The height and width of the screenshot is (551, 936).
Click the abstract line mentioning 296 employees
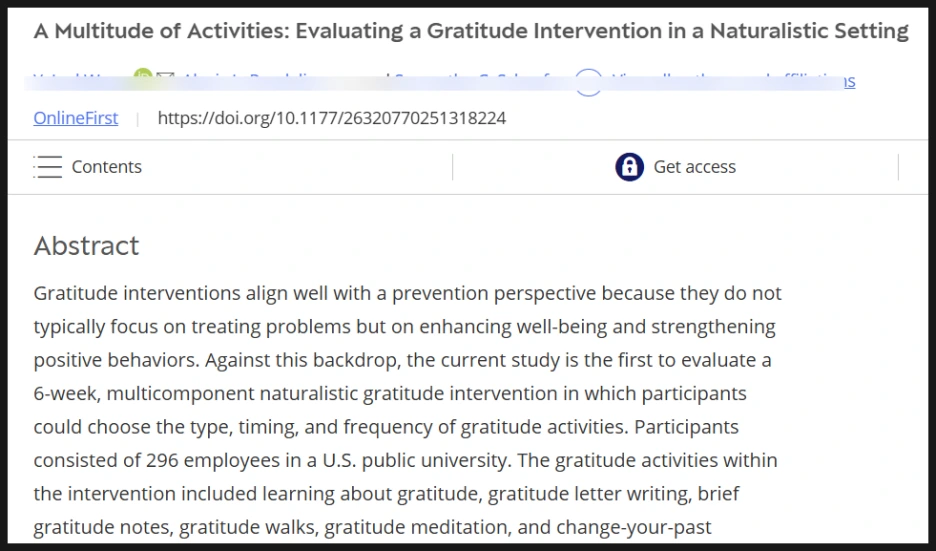405,460
